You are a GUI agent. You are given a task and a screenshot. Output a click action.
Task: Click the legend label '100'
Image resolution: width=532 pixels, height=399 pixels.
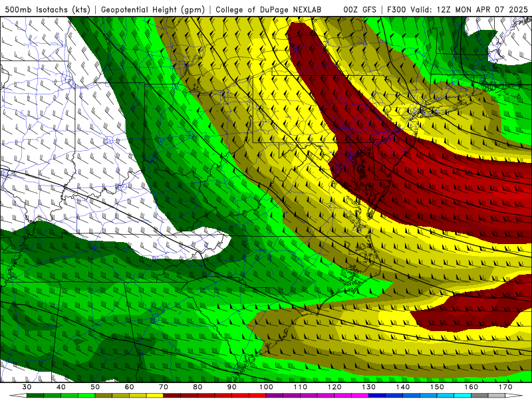point(267,387)
